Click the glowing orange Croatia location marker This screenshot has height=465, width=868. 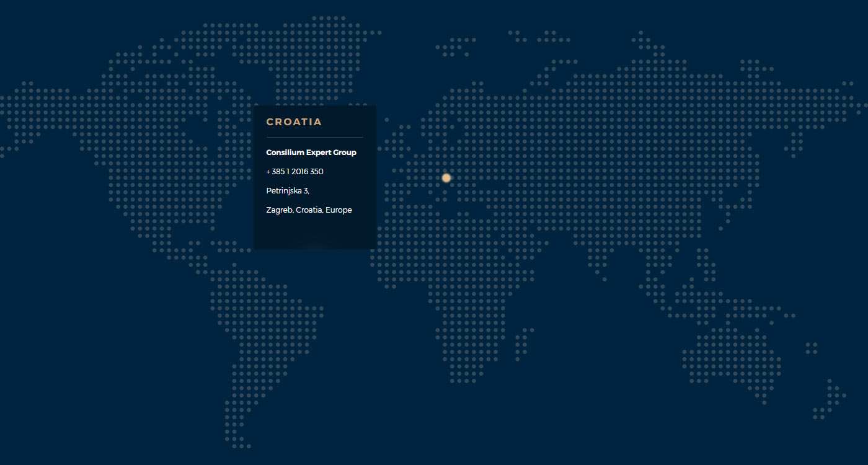pyautogui.click(x=446, y=178)
